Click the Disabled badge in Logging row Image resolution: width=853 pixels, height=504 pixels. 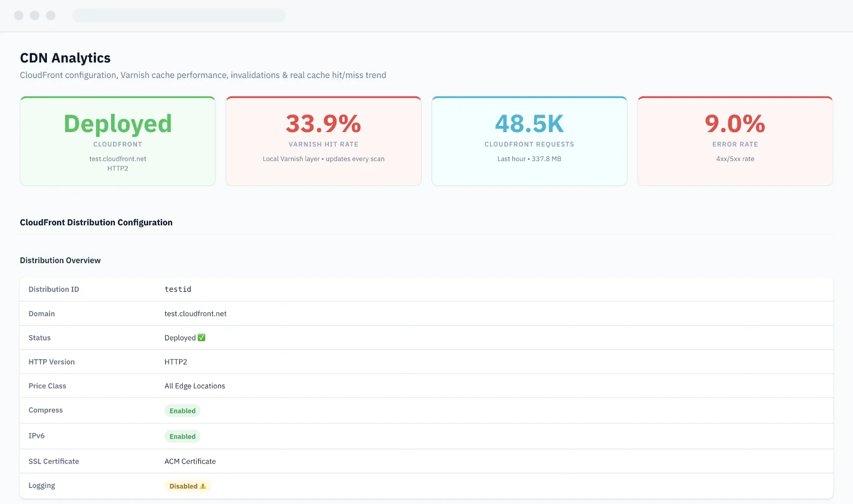pos(188,486)
